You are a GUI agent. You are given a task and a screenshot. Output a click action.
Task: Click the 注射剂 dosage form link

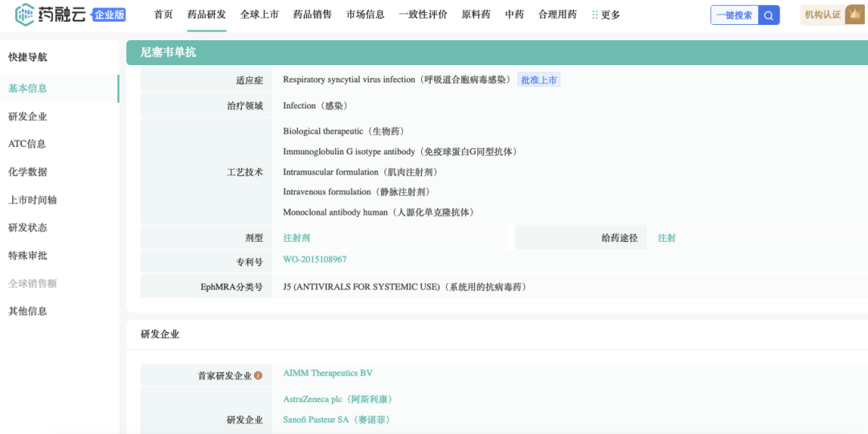[297, 238]
